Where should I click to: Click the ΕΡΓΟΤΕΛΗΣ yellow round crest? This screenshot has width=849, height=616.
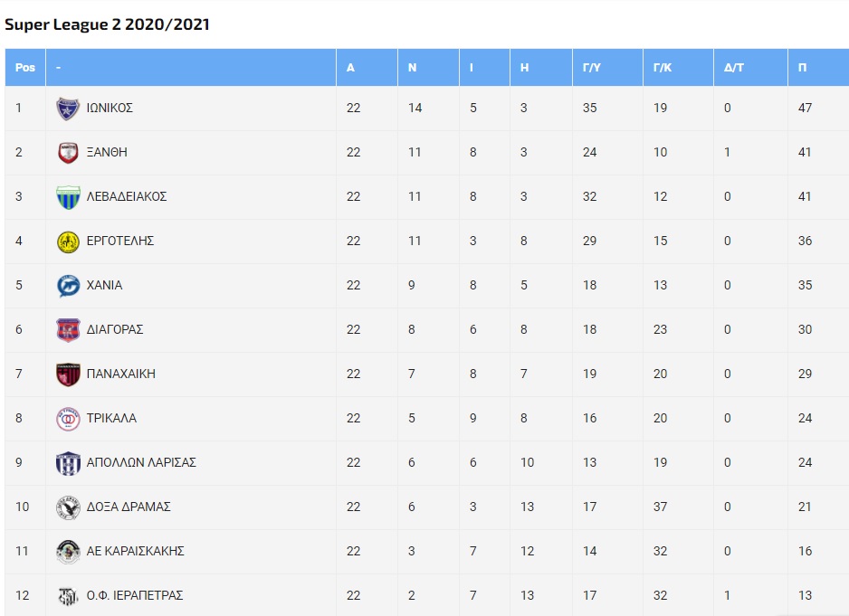point(68,242)
